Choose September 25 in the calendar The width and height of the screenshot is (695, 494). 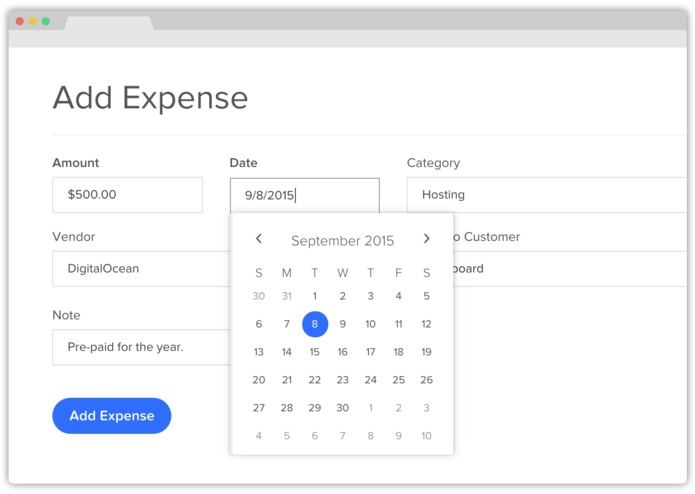pyautogui.click(x=398, y=380)
